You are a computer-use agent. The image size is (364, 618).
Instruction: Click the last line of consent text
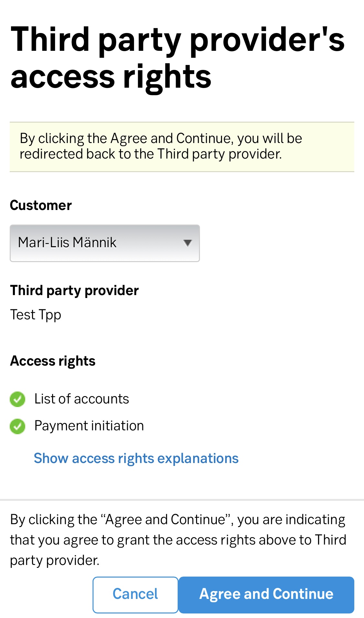tap(55, 560)
